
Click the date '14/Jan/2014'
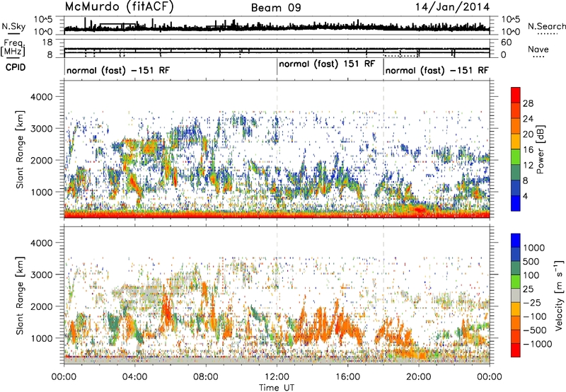(452, 7)
